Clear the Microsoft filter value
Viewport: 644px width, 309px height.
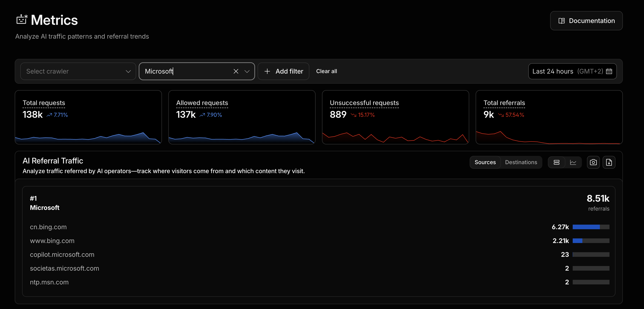pos(236,71)
